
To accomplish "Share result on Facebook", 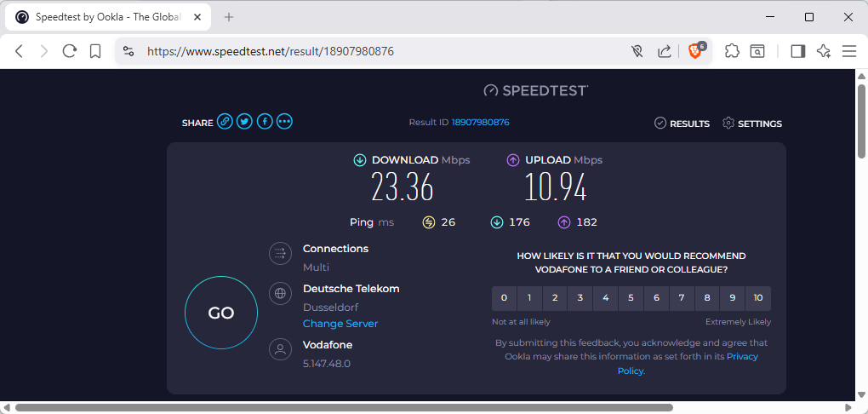I will 265,122.
